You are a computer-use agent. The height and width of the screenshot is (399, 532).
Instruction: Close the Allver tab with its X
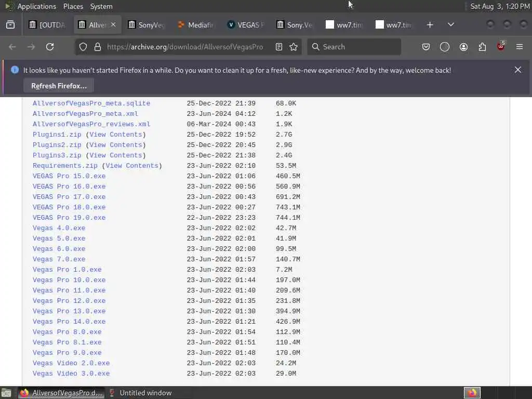point(113,25)
